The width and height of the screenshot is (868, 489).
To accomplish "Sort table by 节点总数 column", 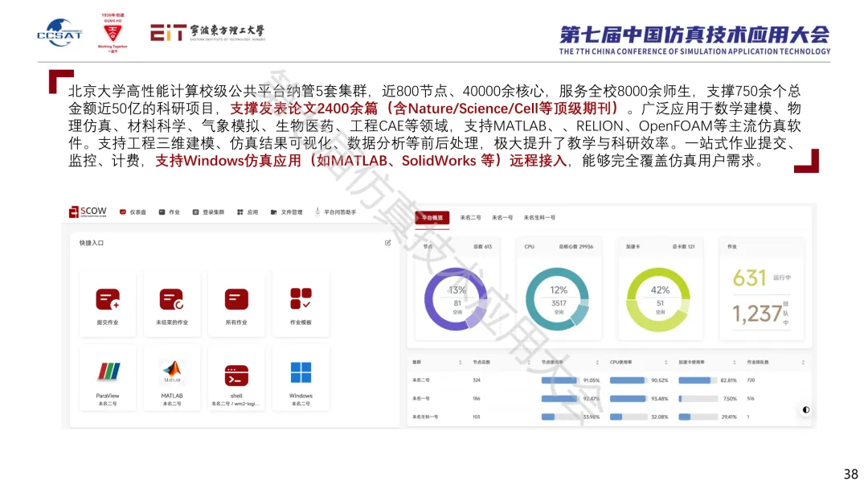I will [x=529, y=362].
